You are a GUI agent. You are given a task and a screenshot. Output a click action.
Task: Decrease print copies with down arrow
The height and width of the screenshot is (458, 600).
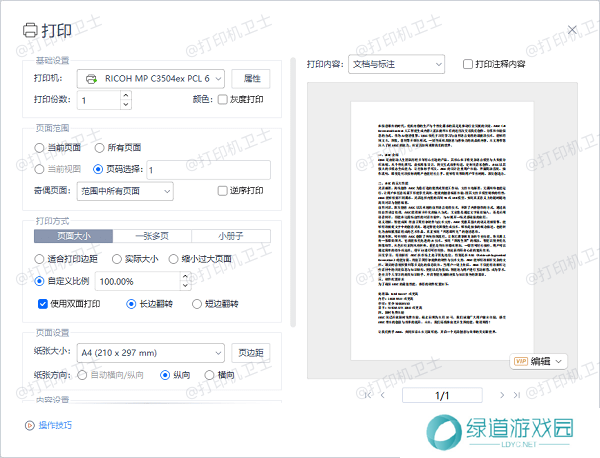[126, 104]
